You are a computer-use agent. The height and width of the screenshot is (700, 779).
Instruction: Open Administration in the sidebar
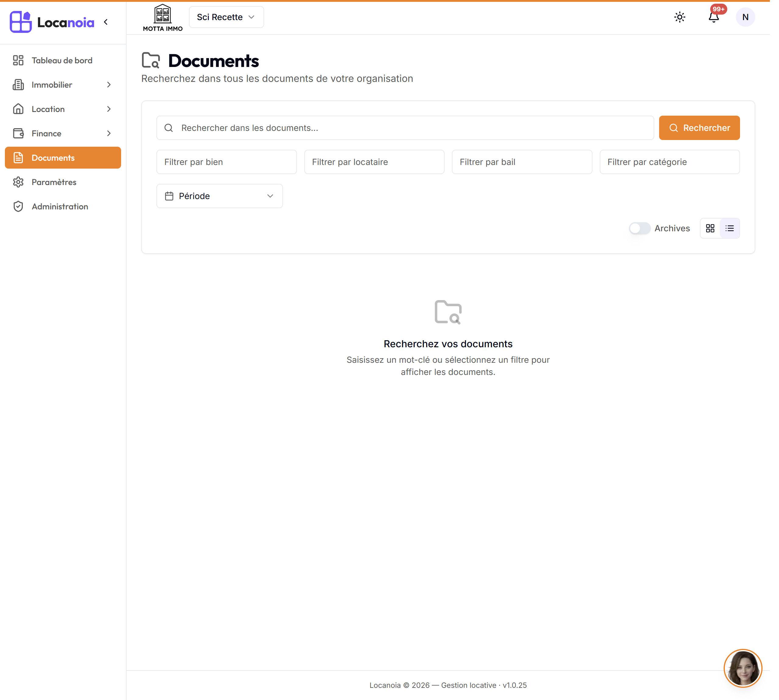63,207
